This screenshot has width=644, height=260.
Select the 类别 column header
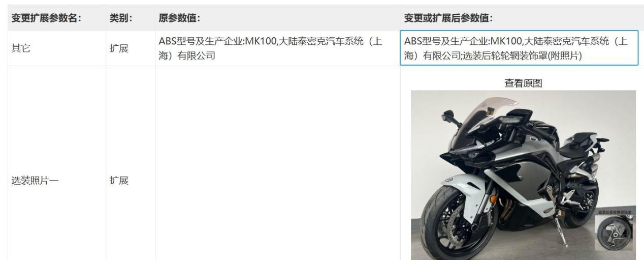click(x=120, y=18)
